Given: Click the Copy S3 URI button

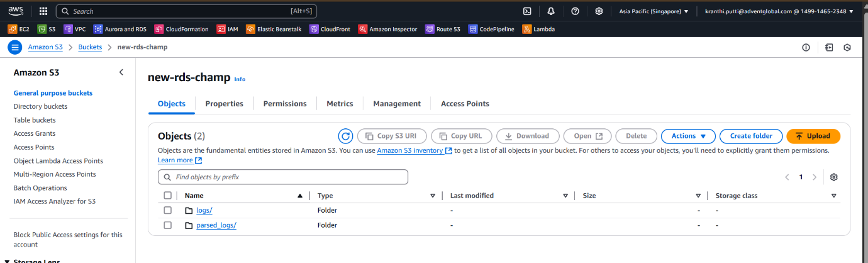Looking at the screenshot, I should (392, 136).
